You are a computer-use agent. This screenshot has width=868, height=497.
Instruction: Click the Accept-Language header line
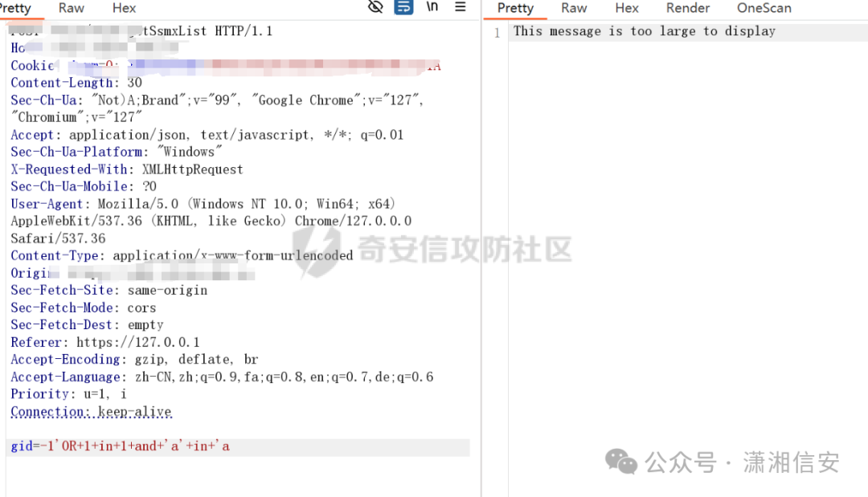[x=222, y=377]
